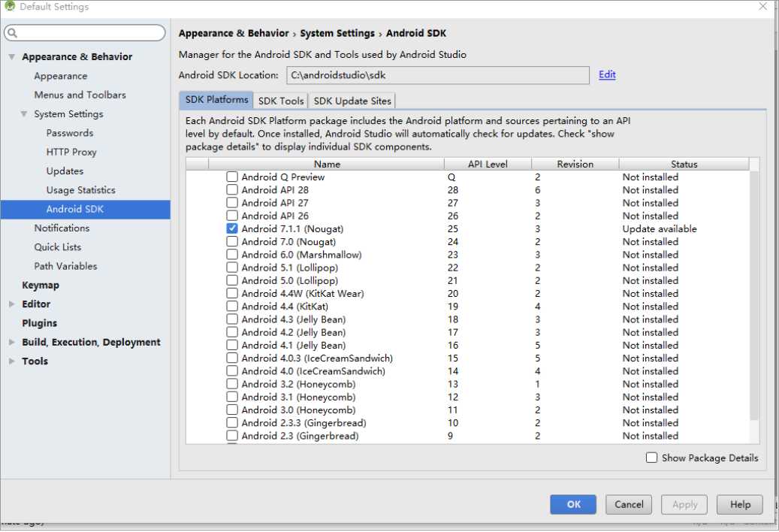Click the search magnifier icon
This screenshot has width=779, height=532.
tap(13, 33)
